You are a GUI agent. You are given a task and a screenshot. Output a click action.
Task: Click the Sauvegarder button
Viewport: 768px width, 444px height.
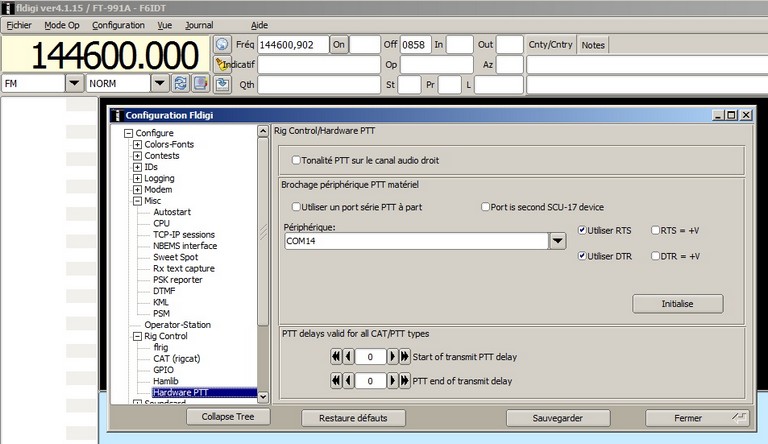point(558,418)
